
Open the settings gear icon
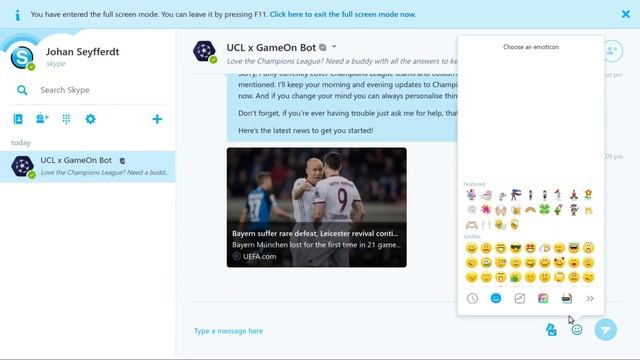coord(90,119)
